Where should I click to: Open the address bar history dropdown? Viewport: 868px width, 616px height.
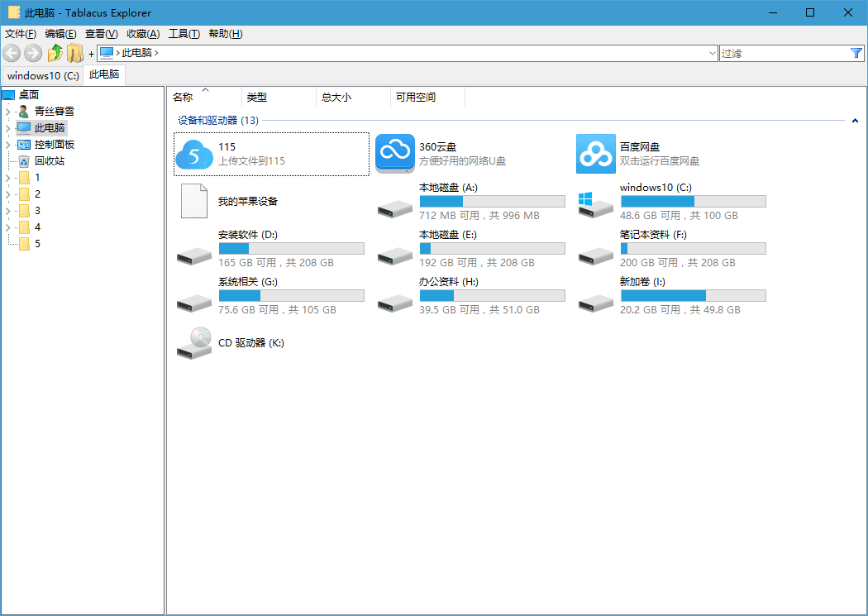712,53
